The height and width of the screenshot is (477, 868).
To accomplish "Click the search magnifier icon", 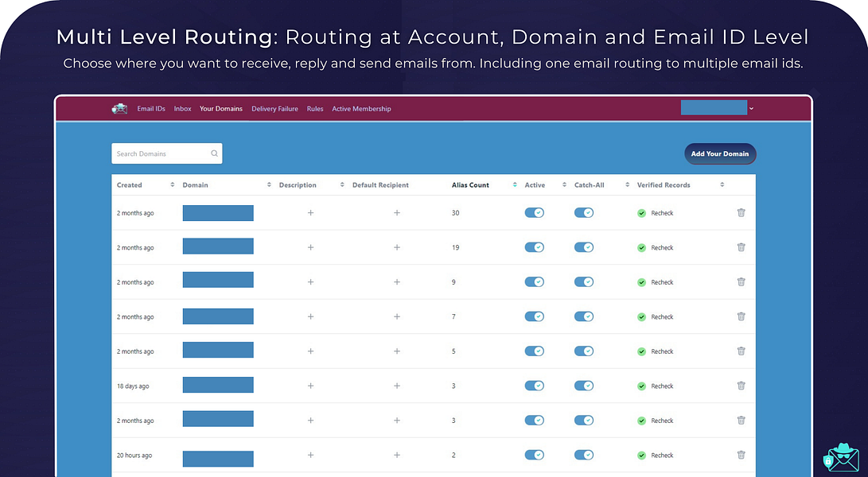I will pos(214,154).
